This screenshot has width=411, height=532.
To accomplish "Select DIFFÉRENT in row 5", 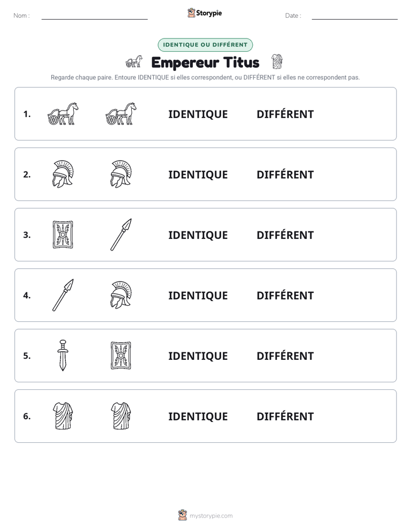I will tap(285, 356).
